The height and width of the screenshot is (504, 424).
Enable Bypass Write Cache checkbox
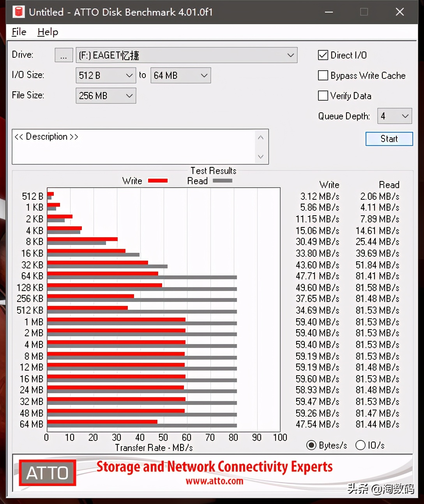(x=323, y=75)
